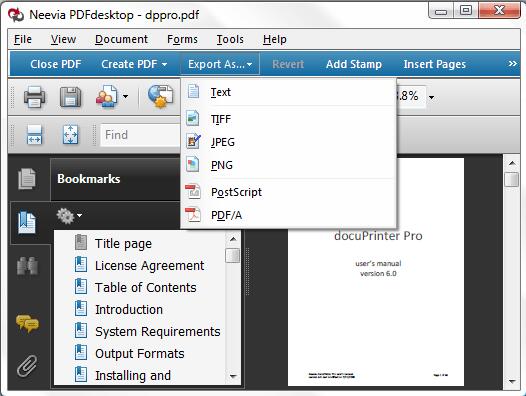
Task: Click the Fit Page icon
Action: 70,135
